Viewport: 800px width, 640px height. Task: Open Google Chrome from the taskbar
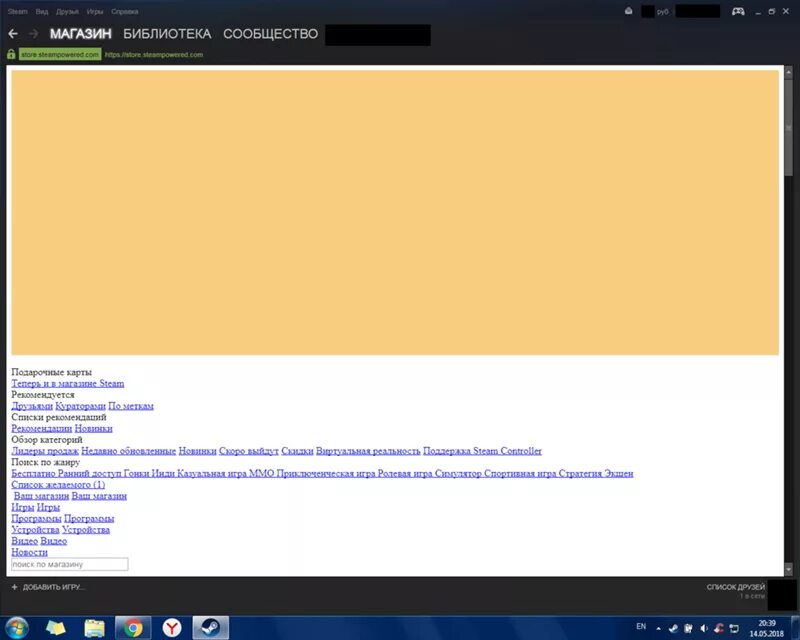click(133, 627)
